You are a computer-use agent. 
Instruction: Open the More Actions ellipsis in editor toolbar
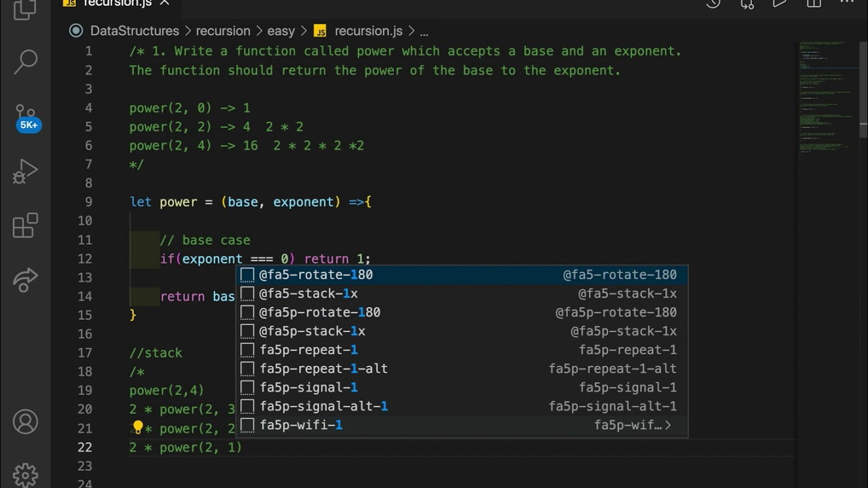847,3
